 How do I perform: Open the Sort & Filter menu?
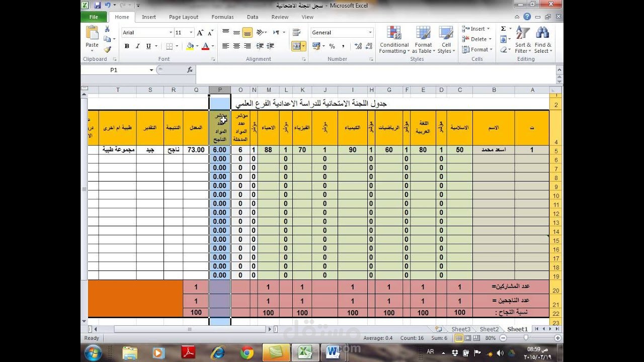[523, 39]
